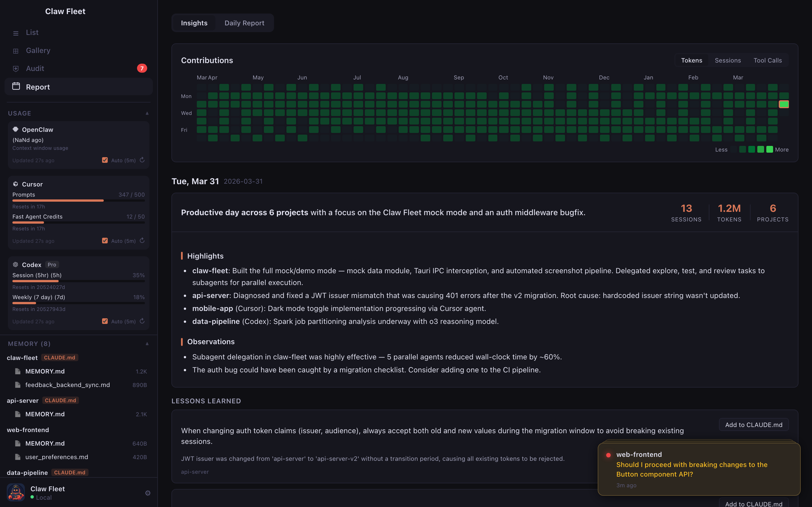Toggle Auto (5m) in the Cursor panel

pos(105,241)
